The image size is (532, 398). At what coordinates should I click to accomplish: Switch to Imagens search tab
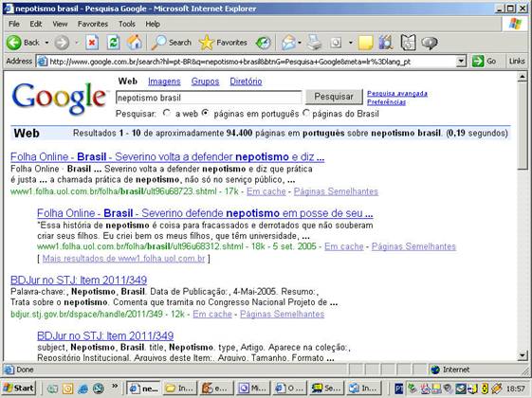point(164,81)
